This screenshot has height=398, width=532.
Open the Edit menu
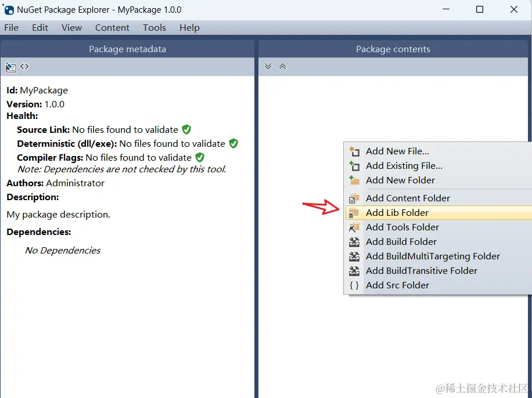[40, 27]
